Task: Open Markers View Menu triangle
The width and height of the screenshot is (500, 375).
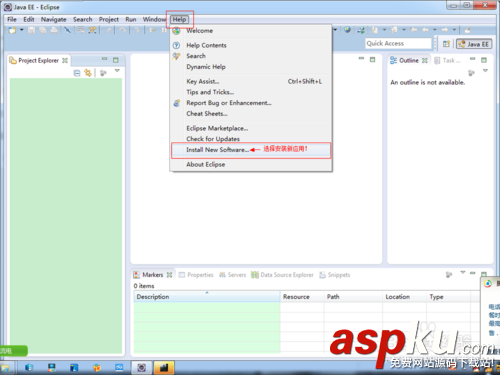Action: [463, 272]
